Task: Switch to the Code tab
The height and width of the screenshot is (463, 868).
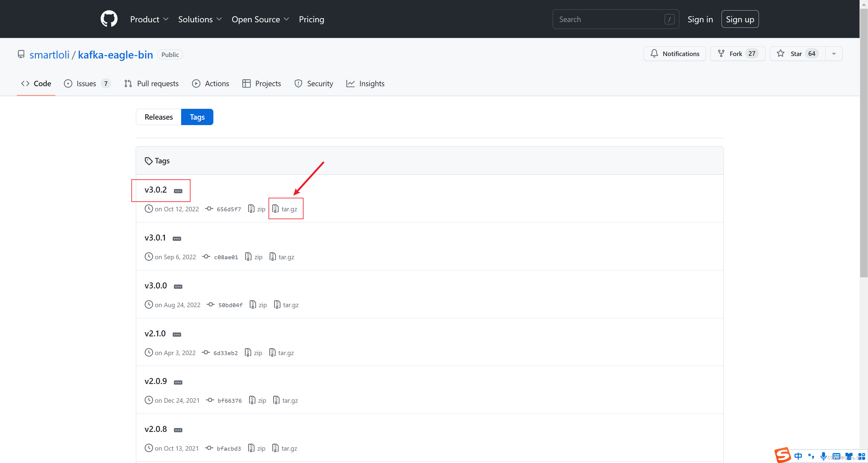Action: tap(36, 83)
